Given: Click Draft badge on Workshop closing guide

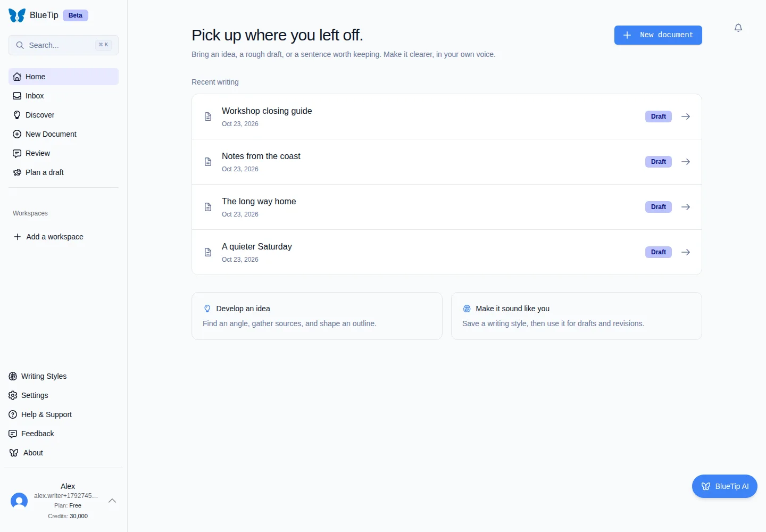Looking at the screenshot, I should pyautogui.click(x=659, y=117).
